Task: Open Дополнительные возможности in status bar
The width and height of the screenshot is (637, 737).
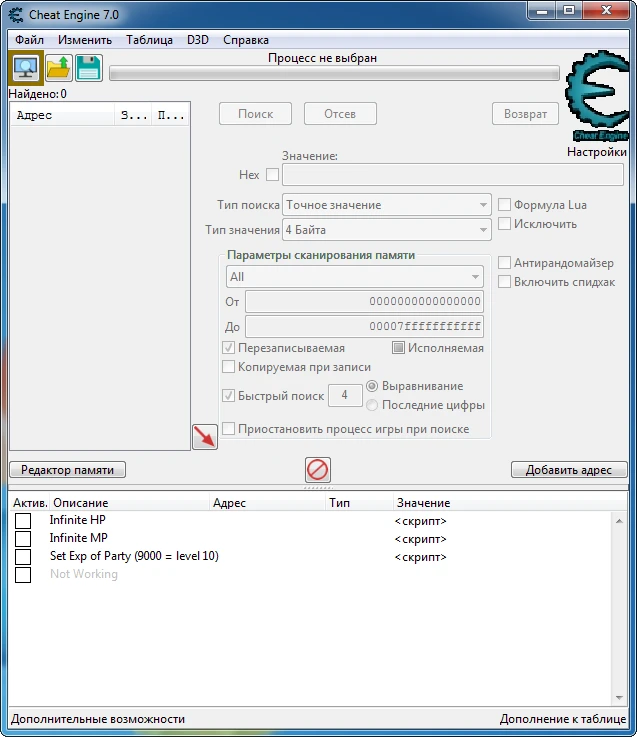Action: click(x=98, y=719)
